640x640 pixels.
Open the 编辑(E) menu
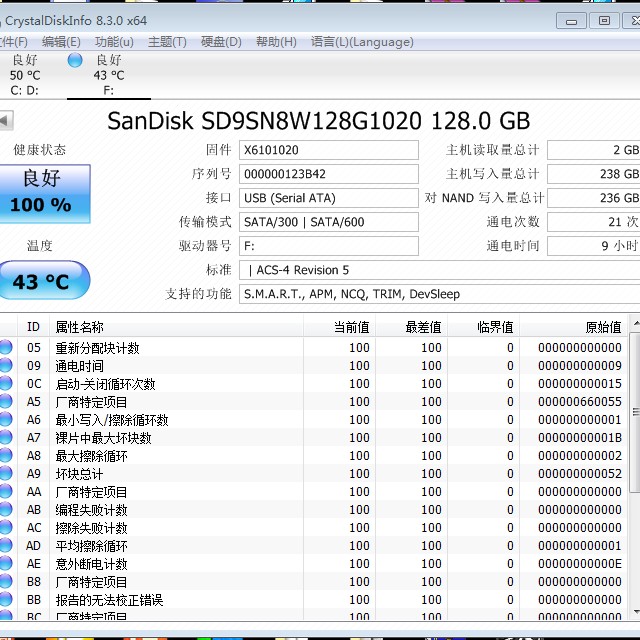pyautogui.click(x=61, y=42)
